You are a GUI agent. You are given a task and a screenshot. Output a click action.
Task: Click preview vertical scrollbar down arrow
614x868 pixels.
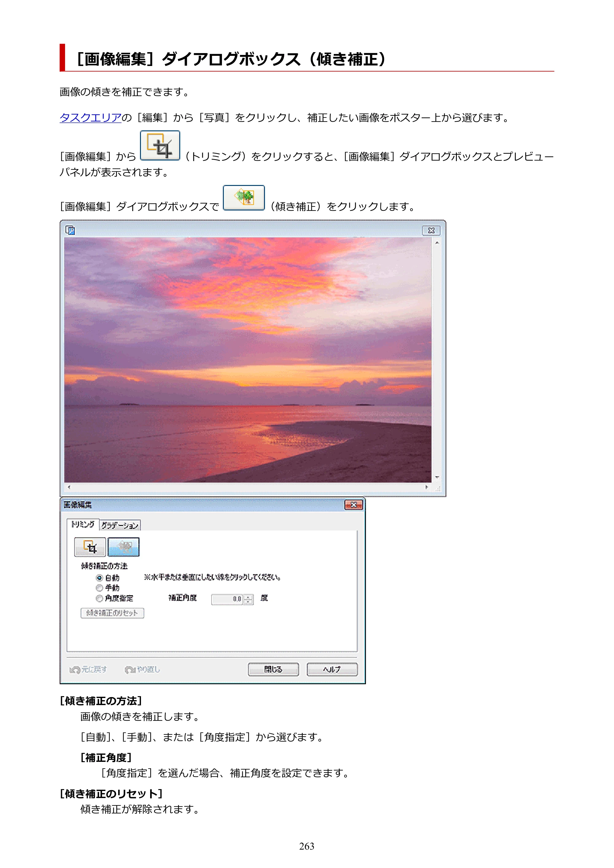point(437,477)
